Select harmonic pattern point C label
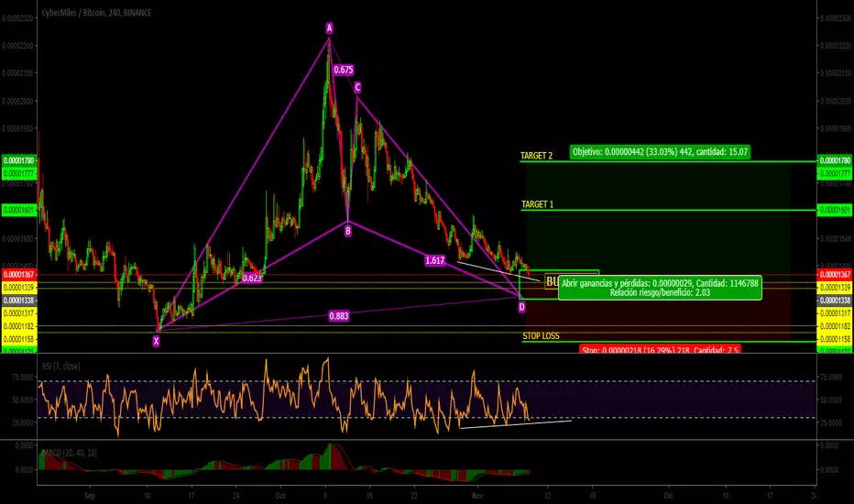Screen dimensions: 854x504 [357, 87]
